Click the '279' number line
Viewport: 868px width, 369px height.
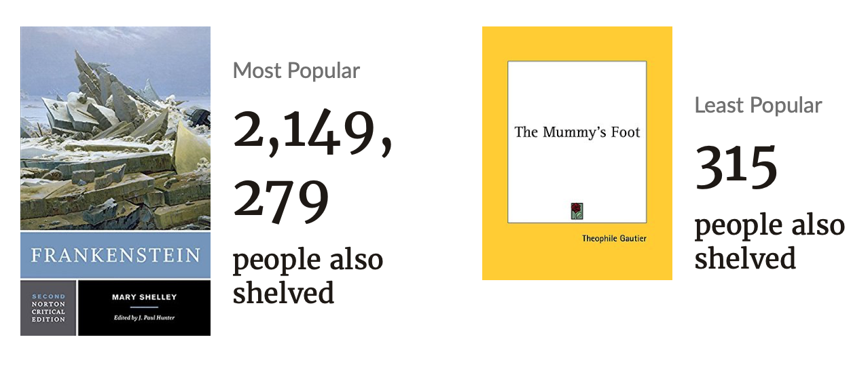pyautogui.click(x=281, y=201)
